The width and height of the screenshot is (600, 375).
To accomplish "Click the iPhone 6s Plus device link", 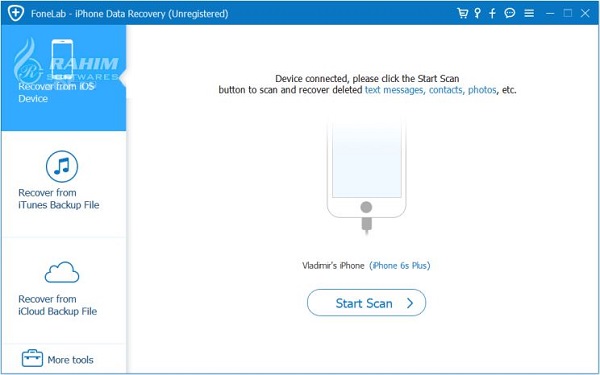I will [400, 265].
